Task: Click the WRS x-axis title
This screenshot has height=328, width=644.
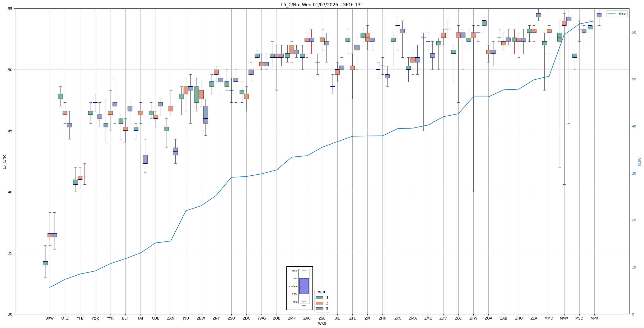Action: tap(322, 324)
